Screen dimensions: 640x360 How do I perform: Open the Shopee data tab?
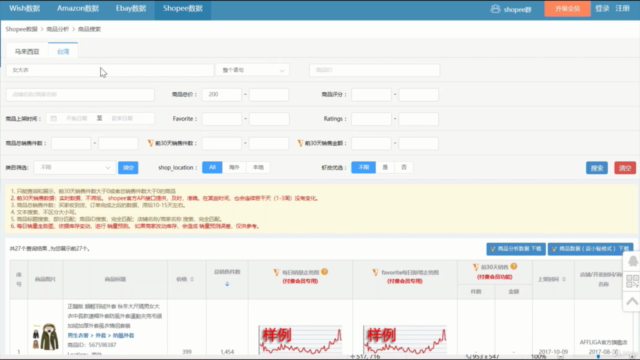[x=183, y=9]
